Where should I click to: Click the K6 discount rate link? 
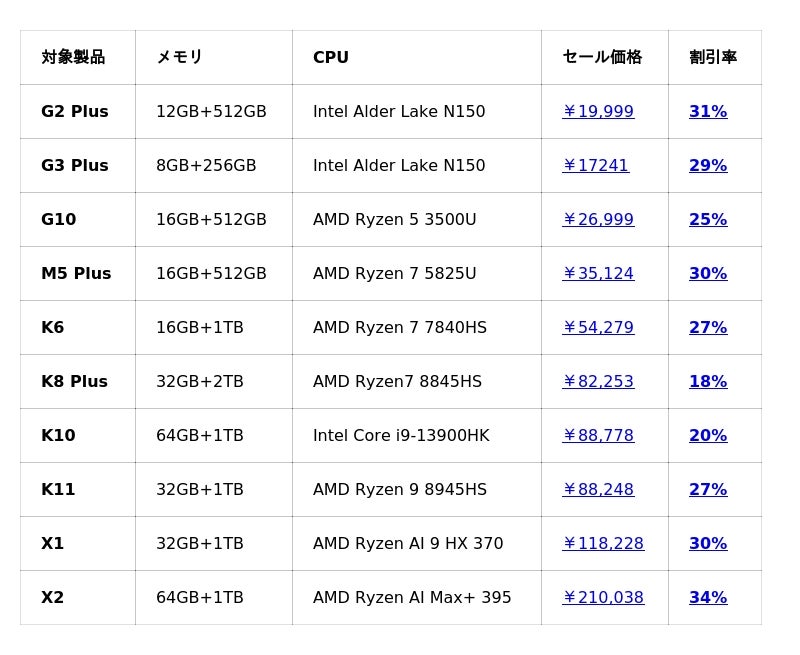click(708, 328)
